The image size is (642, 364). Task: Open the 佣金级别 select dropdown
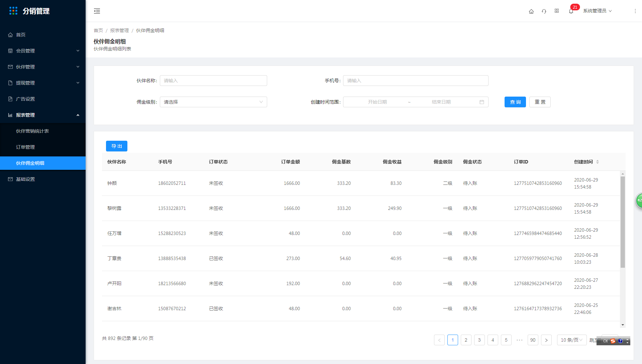pos(213,102)
